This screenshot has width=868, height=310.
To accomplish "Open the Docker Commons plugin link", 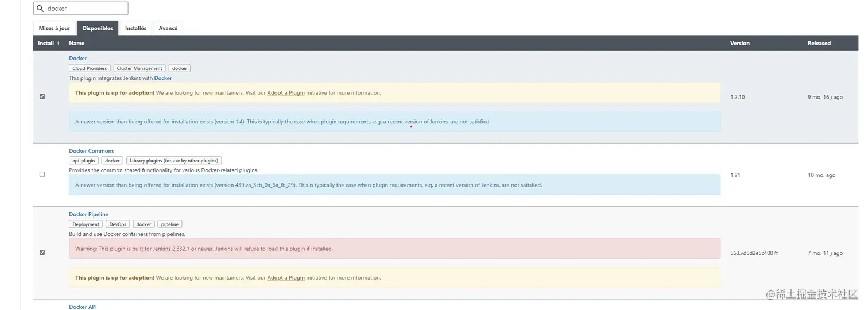I will coord(91,151).
